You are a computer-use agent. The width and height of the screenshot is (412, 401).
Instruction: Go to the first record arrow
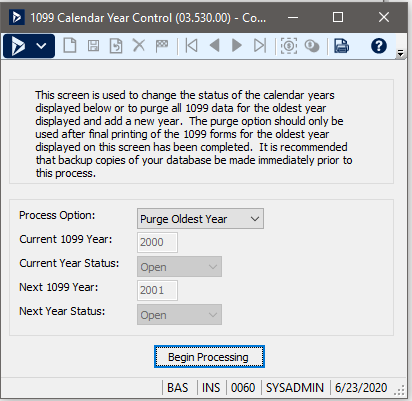[191, 45]
